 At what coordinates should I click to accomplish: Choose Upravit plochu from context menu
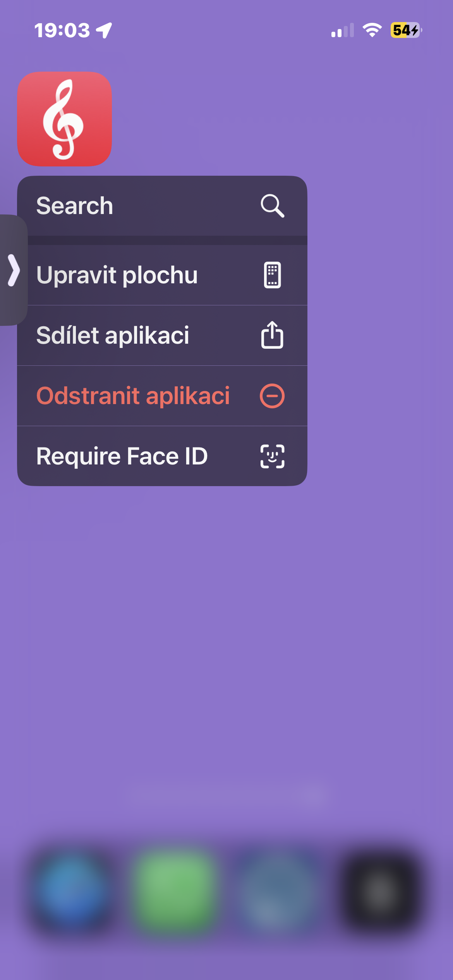(x=117, y=275)
